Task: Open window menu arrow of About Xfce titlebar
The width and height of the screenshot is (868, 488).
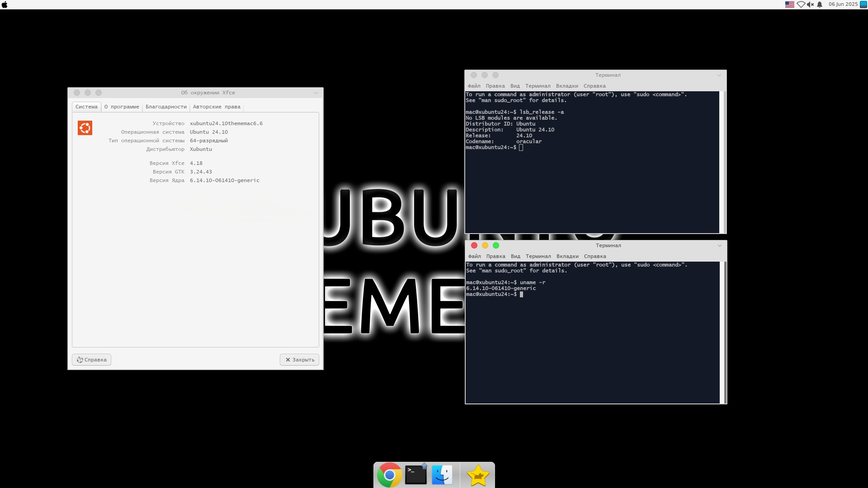Action: click(316, 93)
